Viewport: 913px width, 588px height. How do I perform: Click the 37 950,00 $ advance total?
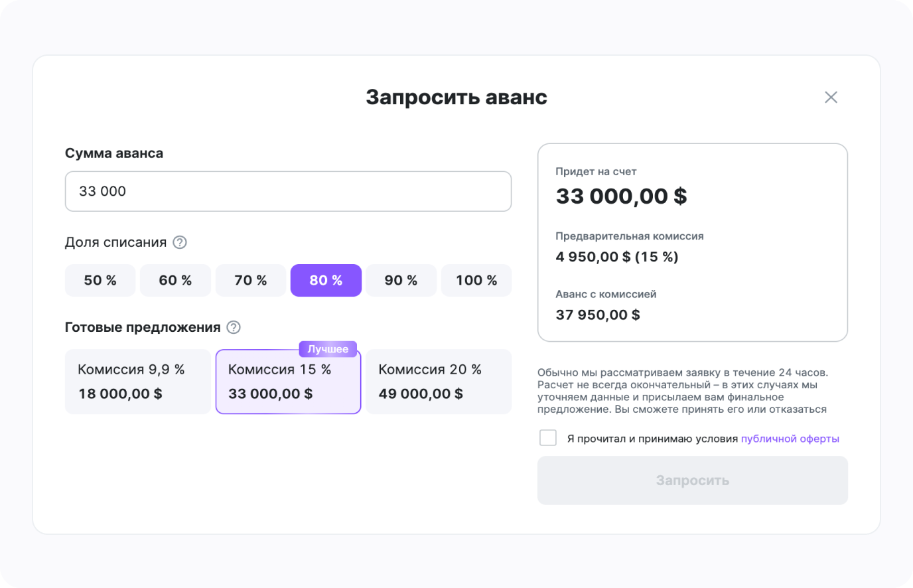click(x=598, y=315)
